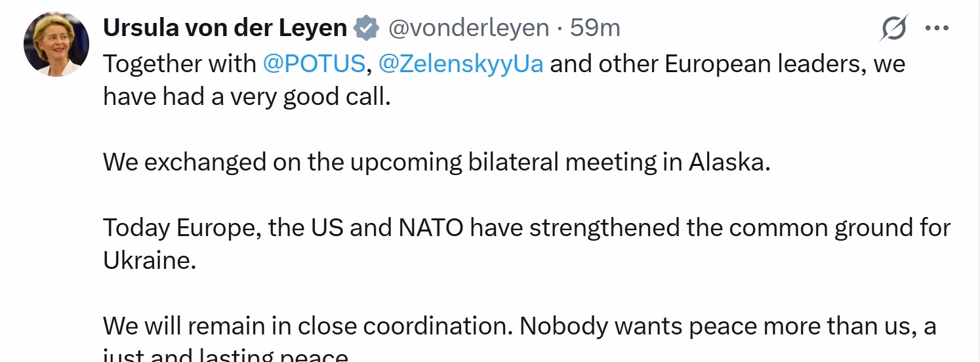Visit the @POTUS mention
This screenshot has height=362, width=980.
pyautogui.click(x=313, y=64)
